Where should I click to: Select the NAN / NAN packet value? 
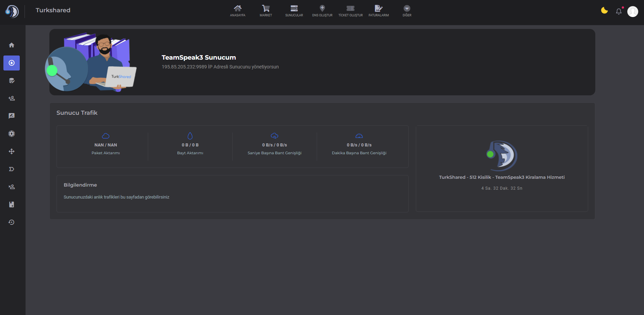106,145
